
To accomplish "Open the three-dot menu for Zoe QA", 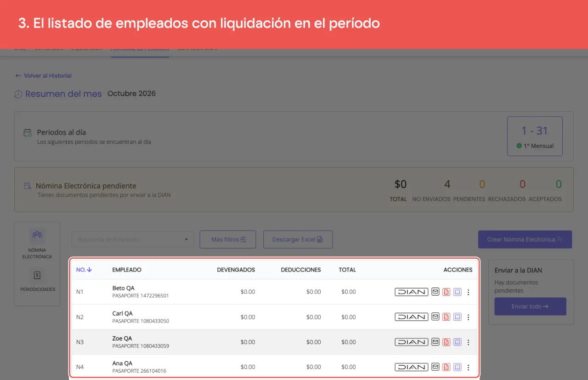I will (x=468, y=342).
